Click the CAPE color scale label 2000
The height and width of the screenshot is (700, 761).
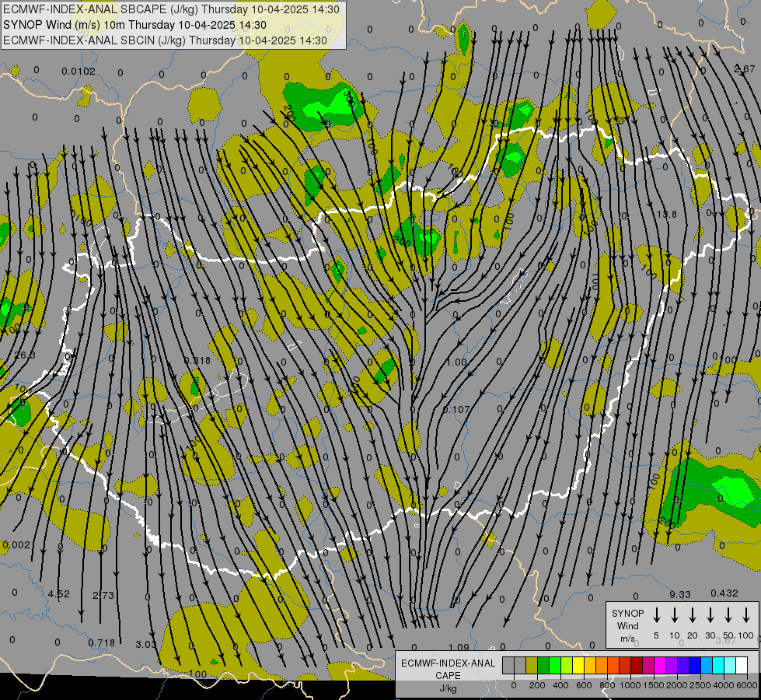[x=677, y=685]
